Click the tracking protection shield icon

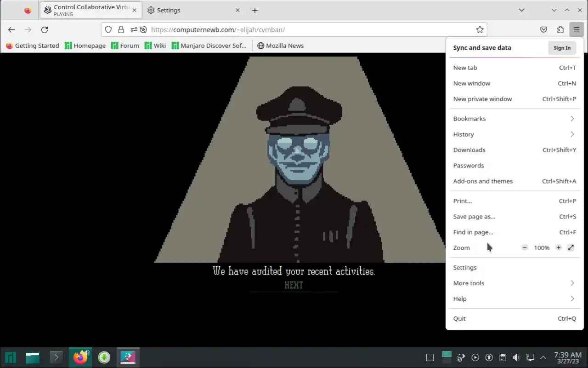click(x=108, y=29)
